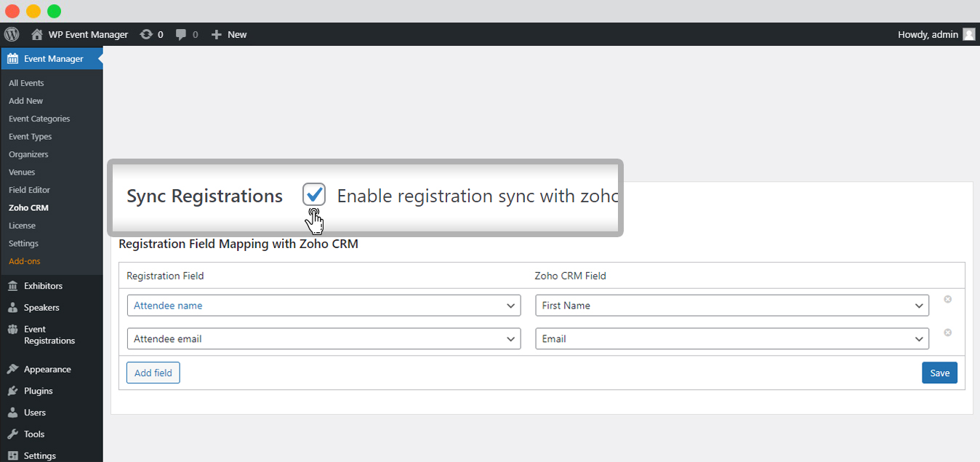
Task: Click the Event Manager calendar icon
Action: click(x=13, y=58)
